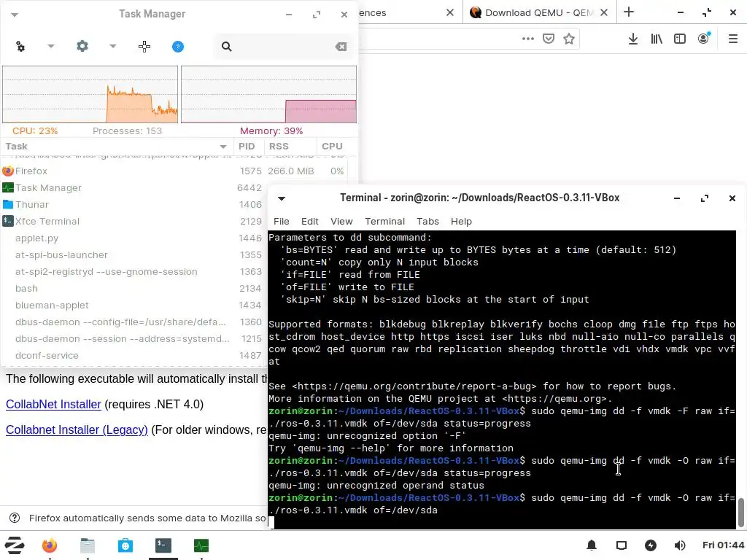The height and width of the screenshot is (560, 747).
Task: Open Firefox account icon
Action: [x=704, y=38]
